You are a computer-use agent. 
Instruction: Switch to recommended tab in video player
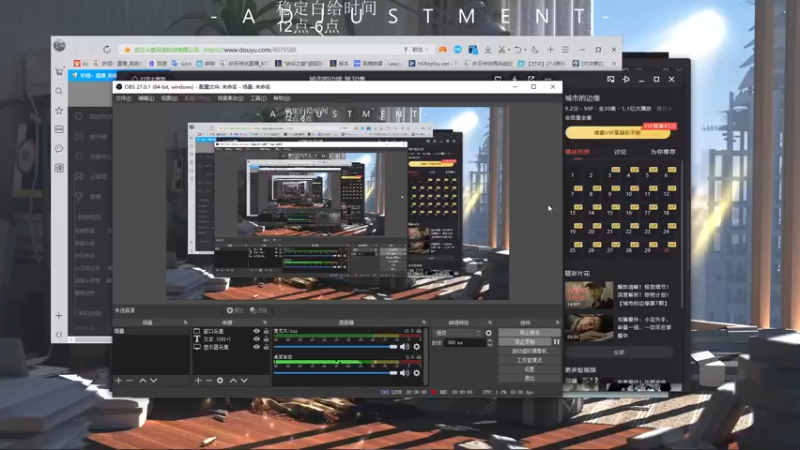pyautogui.click(x=663, y=152)
